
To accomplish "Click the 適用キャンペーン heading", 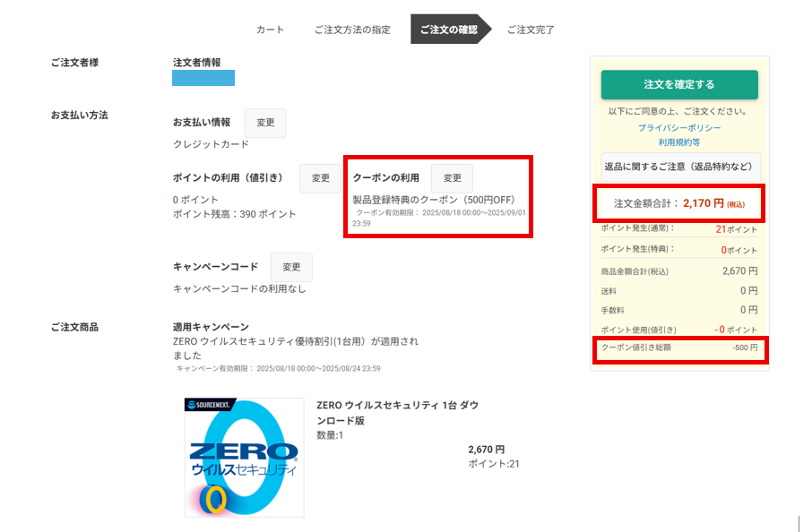I will point(211,327).
